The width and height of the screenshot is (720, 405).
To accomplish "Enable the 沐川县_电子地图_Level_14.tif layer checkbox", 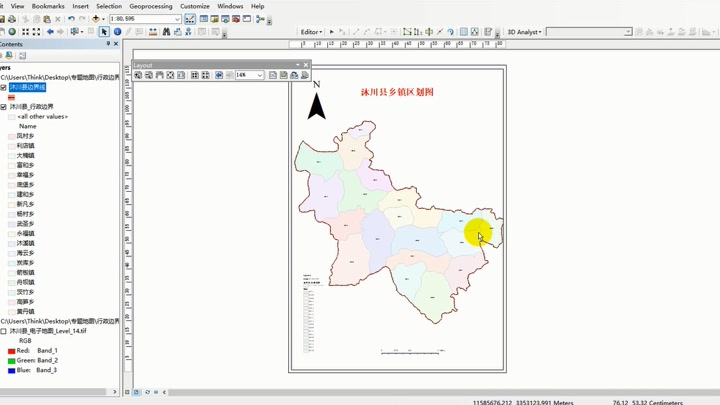I will pos(4,331).
